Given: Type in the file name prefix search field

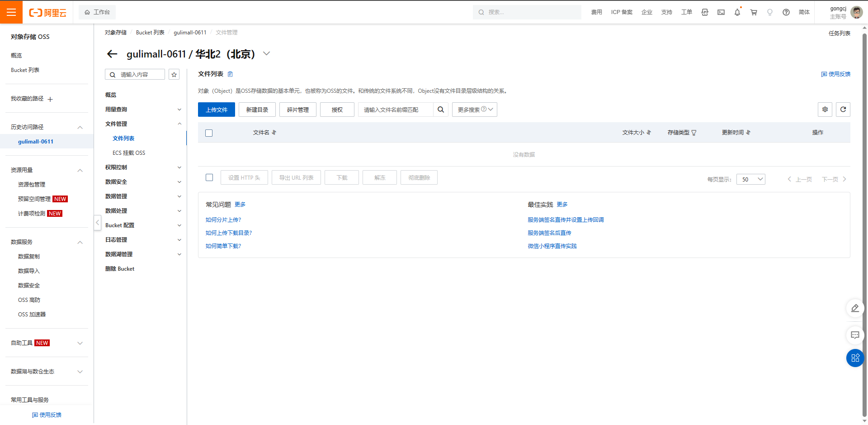Looking at the screenshot, I should [396, 110].
